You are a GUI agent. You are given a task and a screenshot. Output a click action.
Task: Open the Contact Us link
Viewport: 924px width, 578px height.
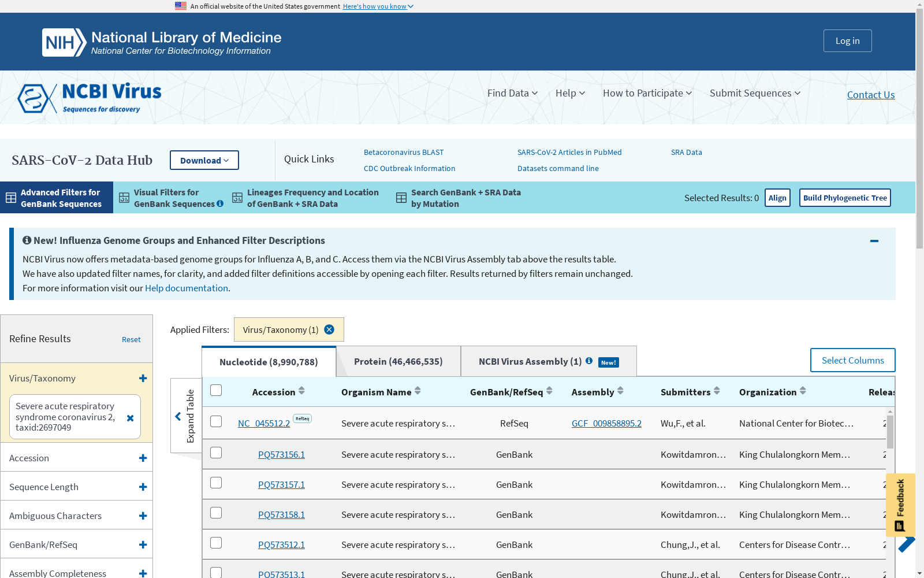pos(871,95)
